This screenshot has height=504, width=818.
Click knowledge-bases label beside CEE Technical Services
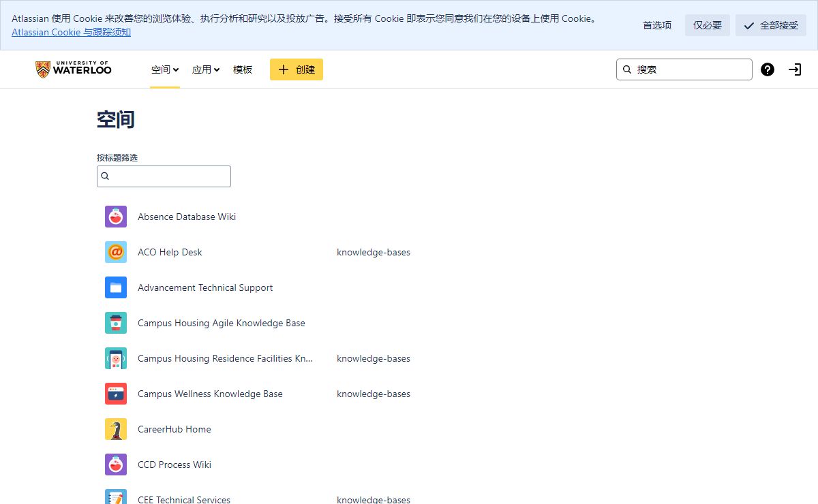tap(374, 499)
